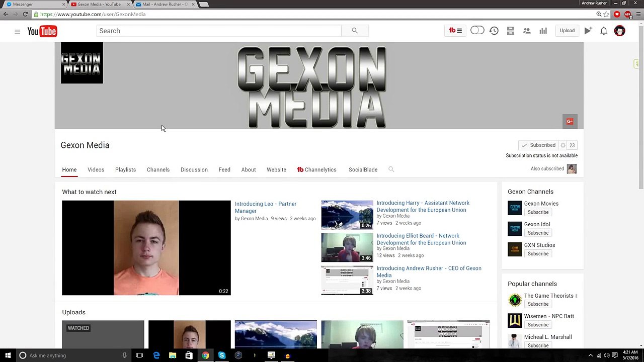Switch to the Mail - Andrew Rusher tab
644x362 pixels.
165,4
